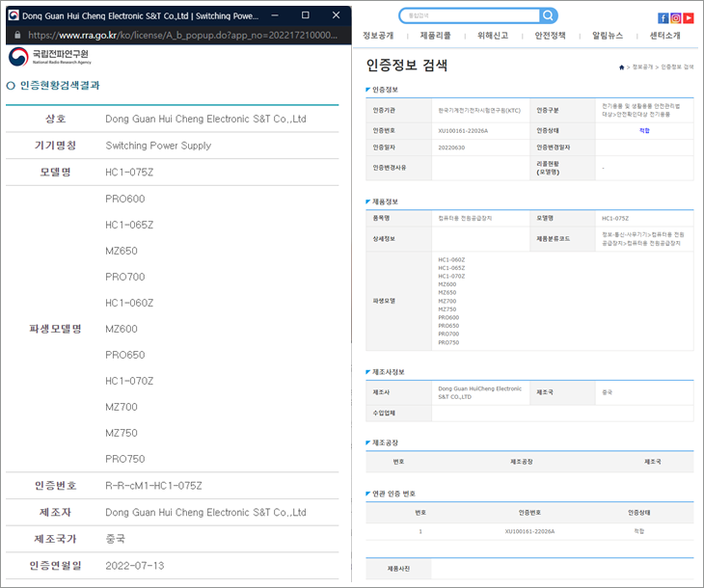Select 'Dong Guan HuiCheng Electronic' manufacturer text
Viewport: 704px width, 588px height.
pos(479,388)
